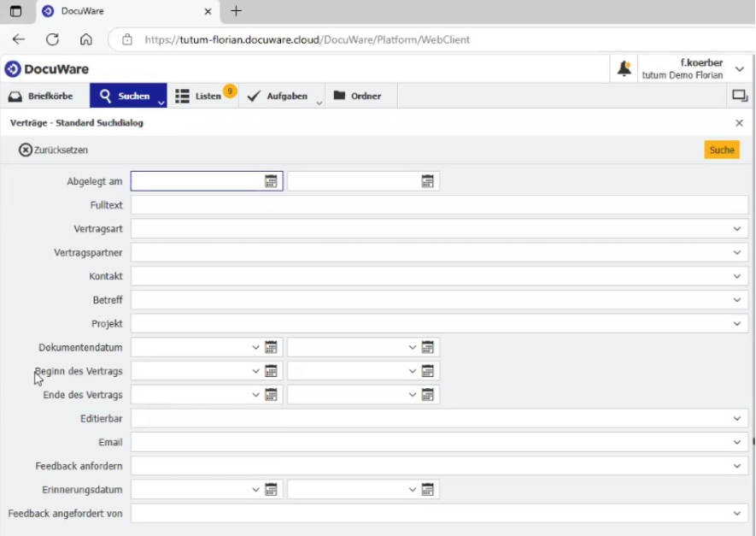Click the browser address bar URL
756x536 pixels.
(x=308, y=39)
